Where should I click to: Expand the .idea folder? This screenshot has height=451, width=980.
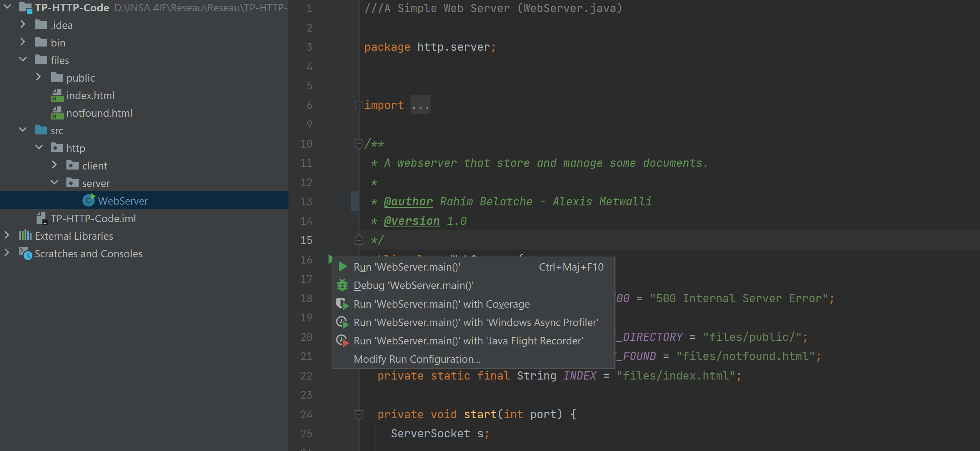click(23, 25)
